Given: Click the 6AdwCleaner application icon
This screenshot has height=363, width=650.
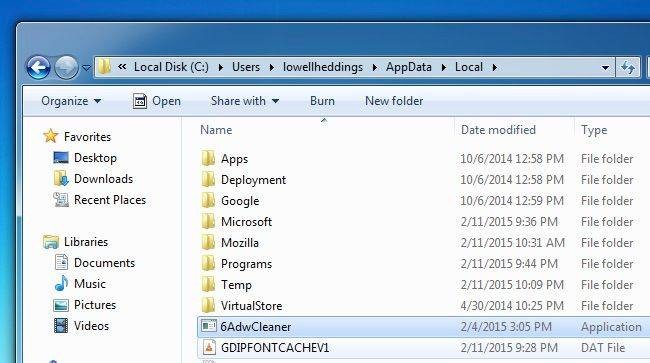Looking at the screenshot, I should pyautogui.click(x=209, y=327).
